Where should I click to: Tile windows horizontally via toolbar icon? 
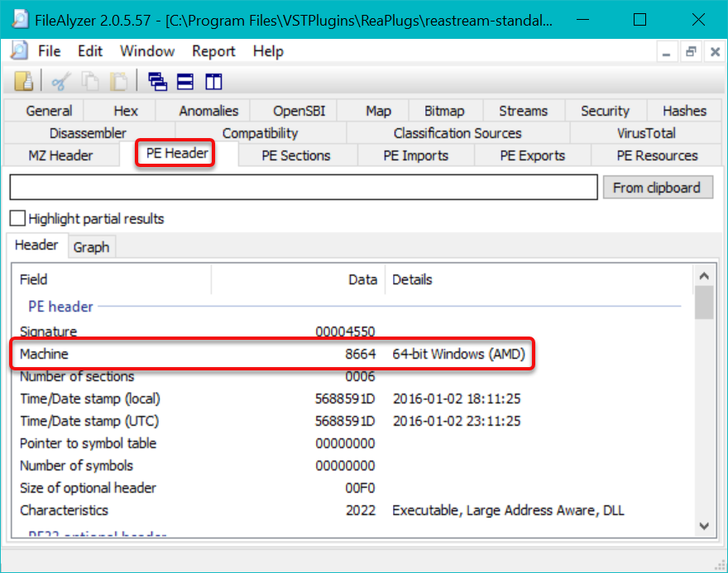[x=185, y=81]
